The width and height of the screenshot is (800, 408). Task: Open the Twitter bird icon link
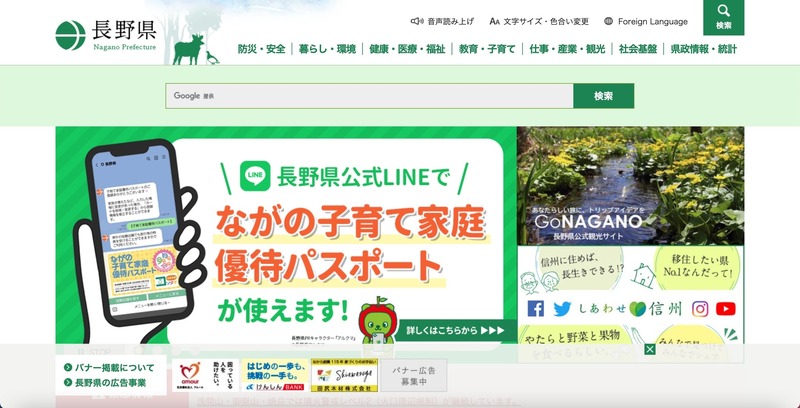pyautogui.click(x=562, y=309)
